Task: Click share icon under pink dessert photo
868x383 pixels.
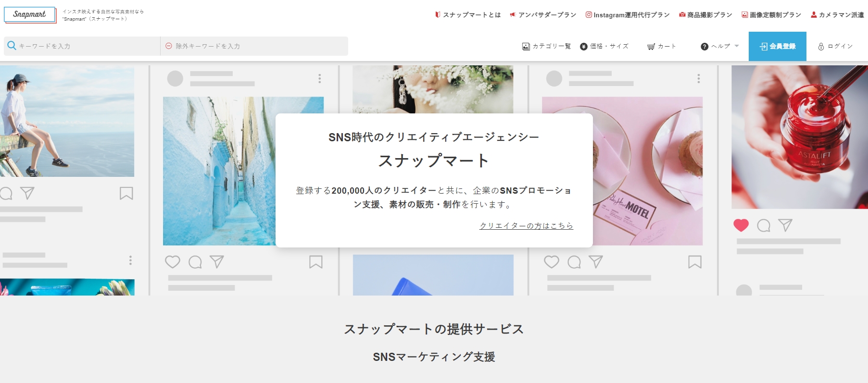Action: coord(596,262)
